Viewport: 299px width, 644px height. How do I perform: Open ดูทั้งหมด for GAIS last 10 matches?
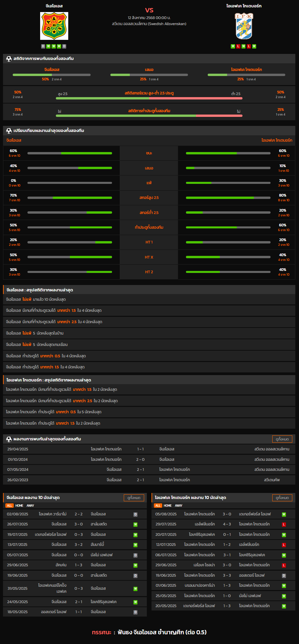point(134,498)
